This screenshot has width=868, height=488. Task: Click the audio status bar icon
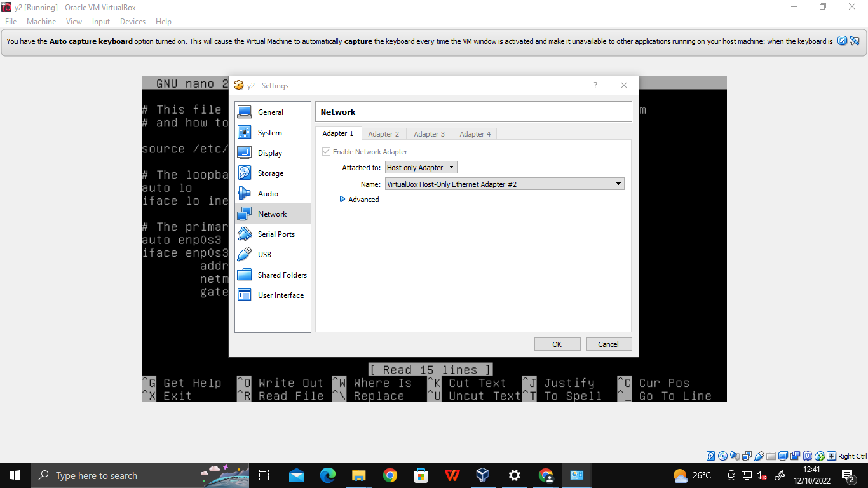click(735, 456)
